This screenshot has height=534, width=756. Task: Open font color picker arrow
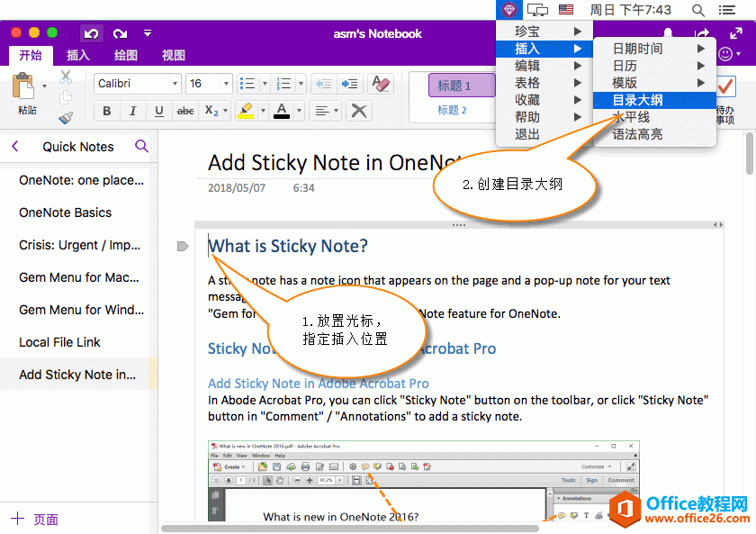click(x=299, y=111)
